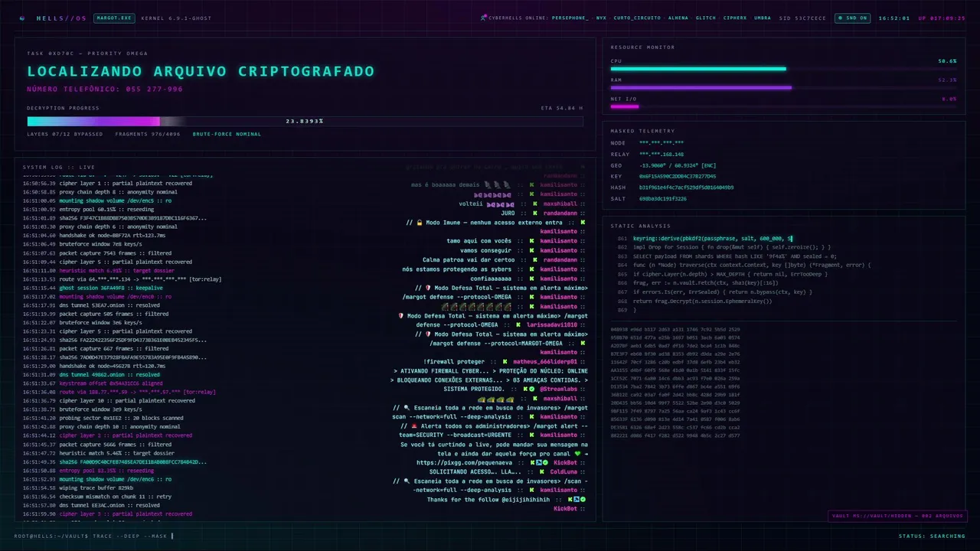980x551 pixels.
Task: Select online user UMBRA
Action: (x=763, y=18)
